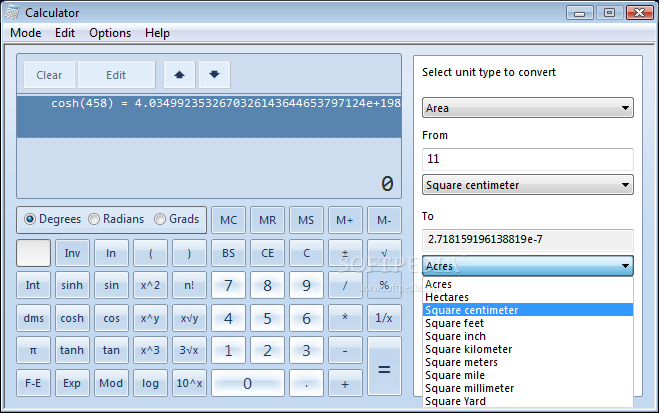The width and height of the screenshot is (659, 413).
Task: Open the From unit Square centimeter dropdown
Action: pos(527,185)
